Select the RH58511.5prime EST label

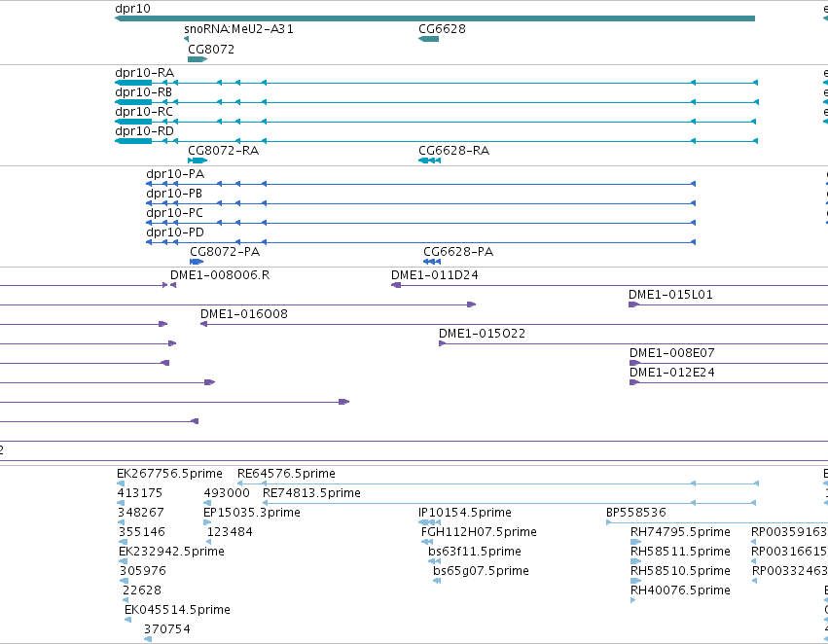point(680,552)
